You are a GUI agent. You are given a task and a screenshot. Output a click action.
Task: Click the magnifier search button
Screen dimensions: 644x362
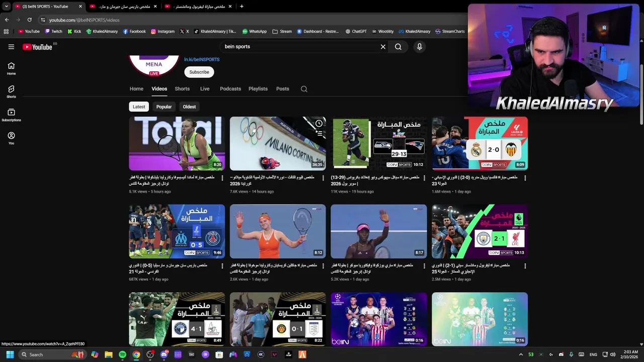pos(398,47)
